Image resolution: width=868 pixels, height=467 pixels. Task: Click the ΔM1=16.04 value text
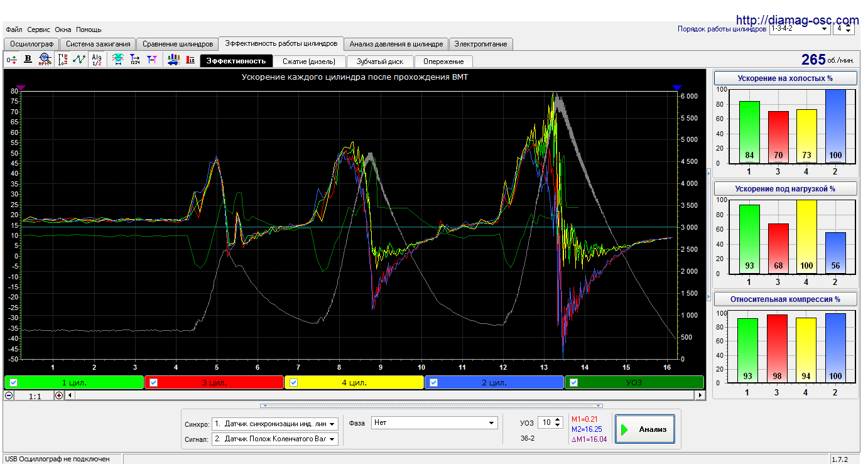coord(589,439)
